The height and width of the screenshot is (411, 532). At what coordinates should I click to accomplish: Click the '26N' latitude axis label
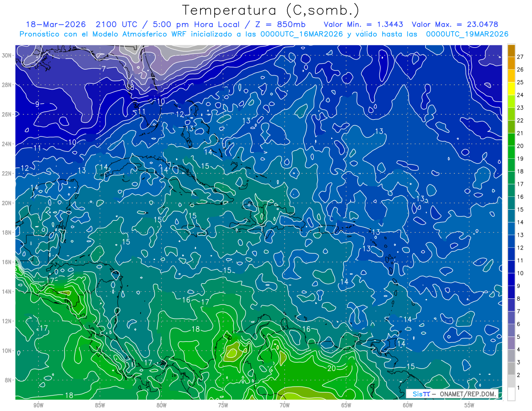coord(8,114)
